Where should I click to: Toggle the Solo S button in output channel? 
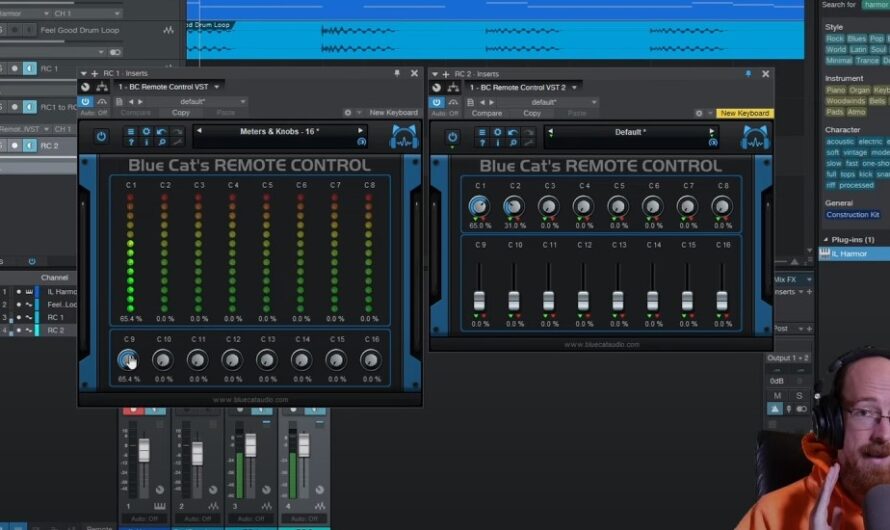(x=799, y=396)
